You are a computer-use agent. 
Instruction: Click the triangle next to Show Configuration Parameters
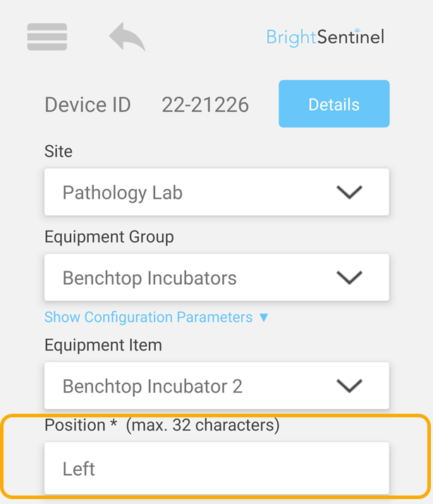tap(264, 318)
